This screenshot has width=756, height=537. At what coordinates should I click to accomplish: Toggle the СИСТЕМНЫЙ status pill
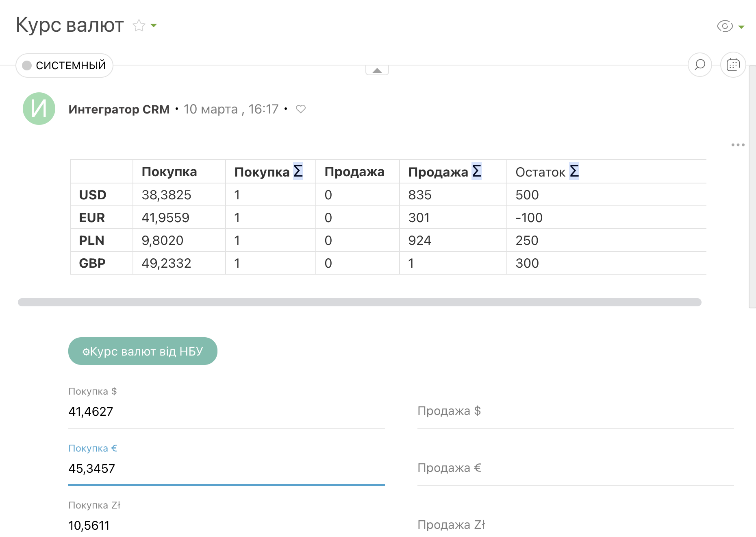coord(64,65)
